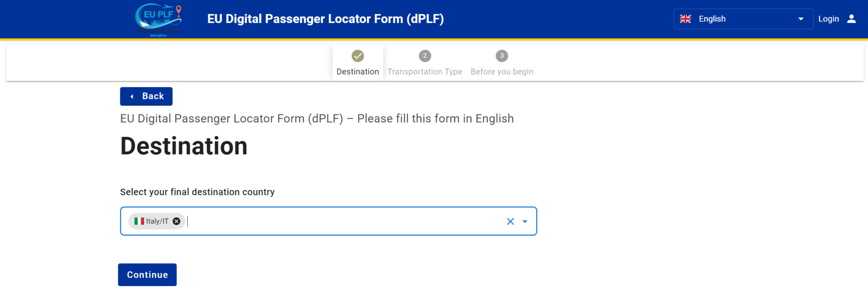The height and width of the screenshot is (295, 868).
Task: Click the arrow icon on Back button
Action: click(132, 97)
